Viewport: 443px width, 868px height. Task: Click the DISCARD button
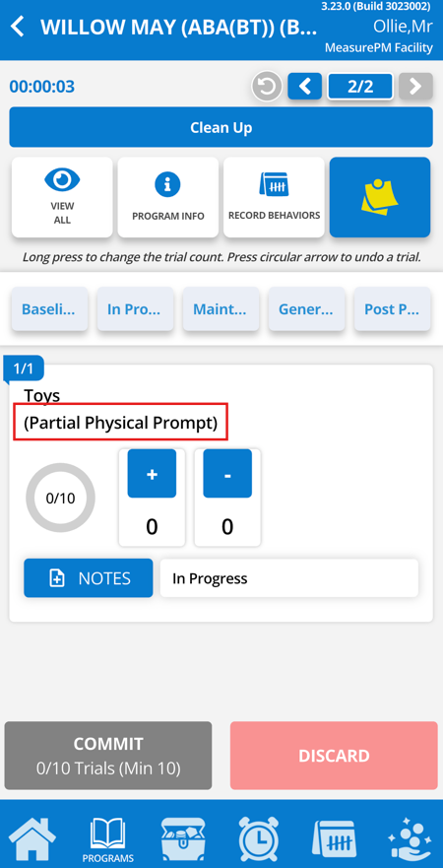pyautogui.click(x=334, y=755)
